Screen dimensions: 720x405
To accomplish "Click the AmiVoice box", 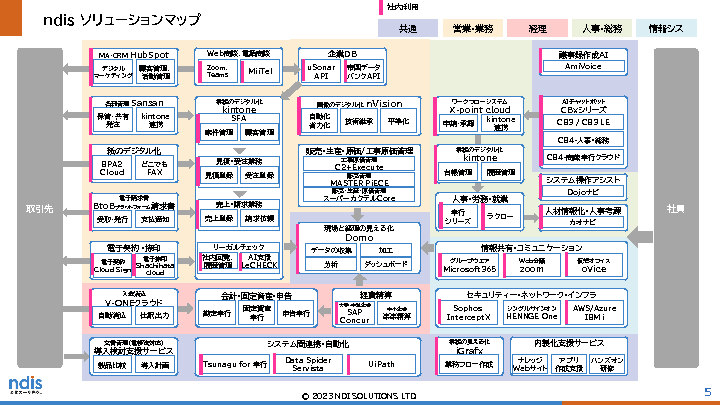I will pyautogui.click(x=583, y=67).
